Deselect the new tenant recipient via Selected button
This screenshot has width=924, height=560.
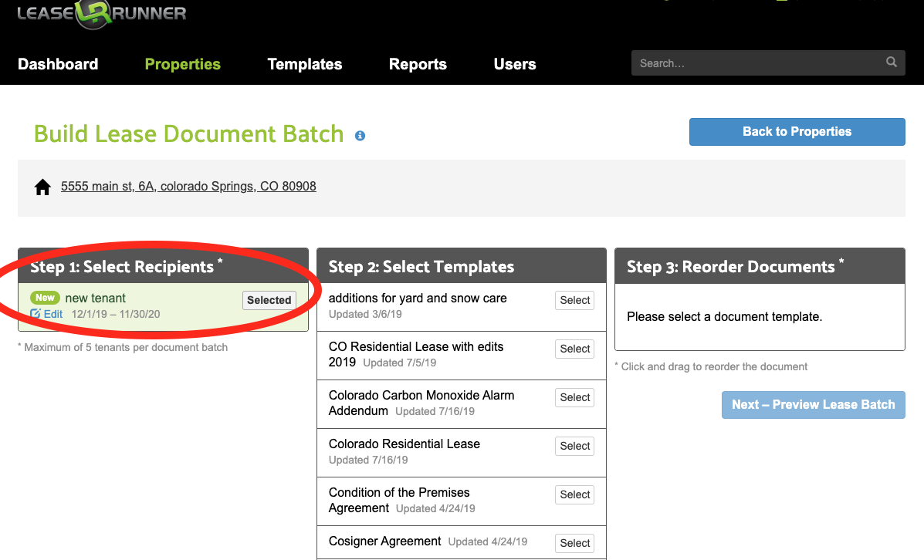click(x=269, y=300)
